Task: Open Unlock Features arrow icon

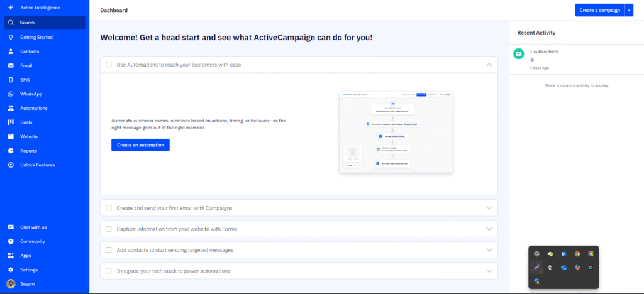Action: click(11, 165)
